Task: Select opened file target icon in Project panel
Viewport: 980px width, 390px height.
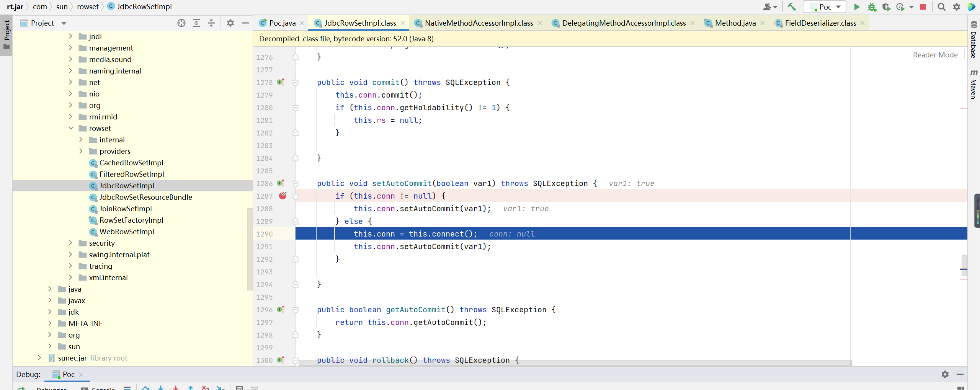Action: pos(181,23)
